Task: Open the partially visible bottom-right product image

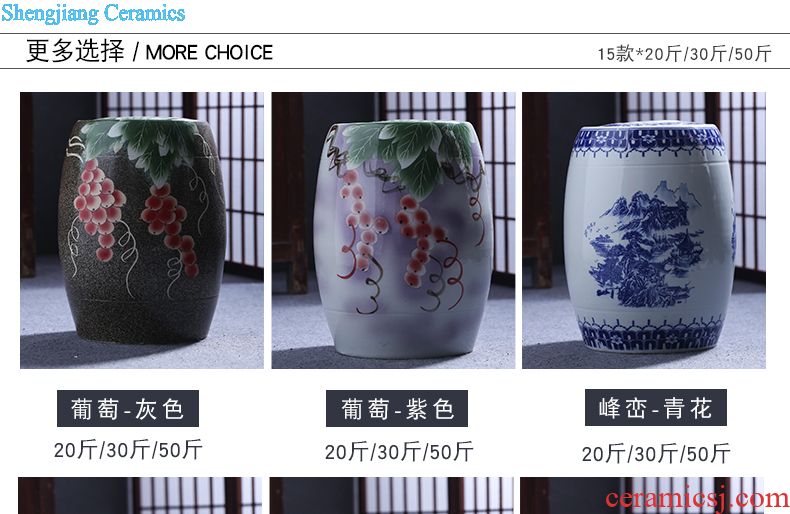Action: 642,495
